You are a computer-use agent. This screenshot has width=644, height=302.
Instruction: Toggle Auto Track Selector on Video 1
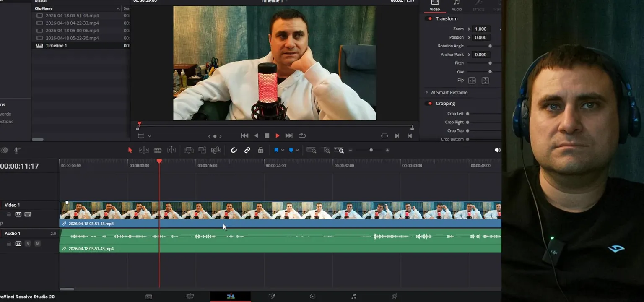[x=18, y=214]
